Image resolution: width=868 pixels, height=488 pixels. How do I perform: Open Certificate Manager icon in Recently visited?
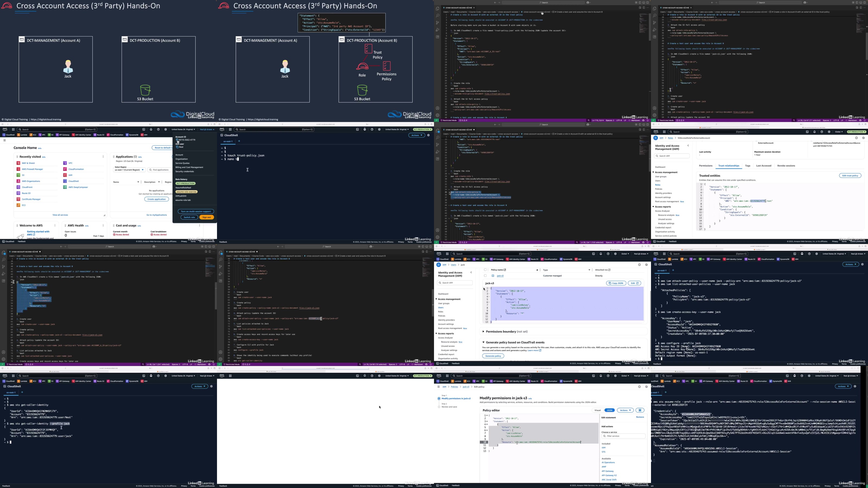[18, 199]
